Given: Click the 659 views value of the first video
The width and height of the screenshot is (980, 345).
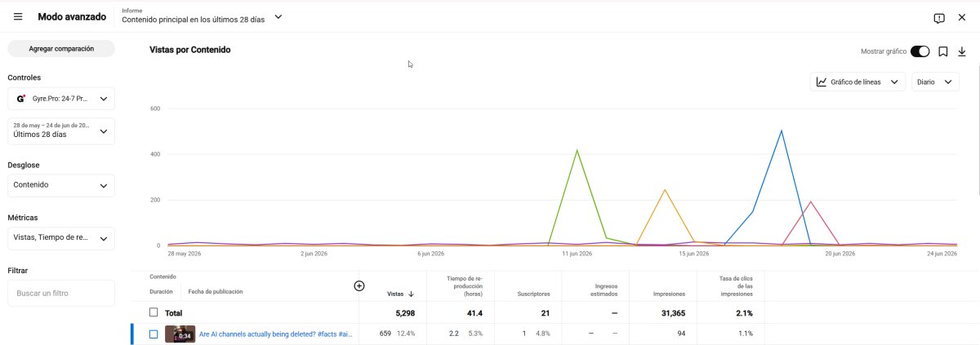Looking at the screenshot, I should point(386,334).
